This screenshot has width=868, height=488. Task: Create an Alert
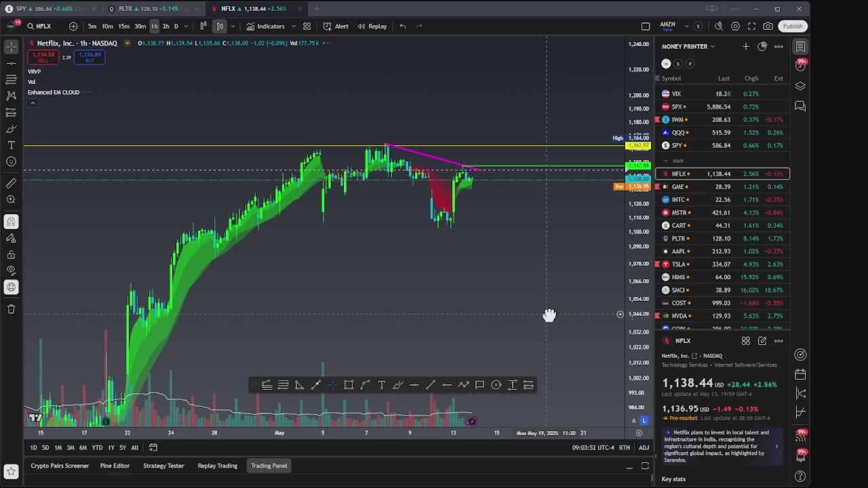coord(335,26)
